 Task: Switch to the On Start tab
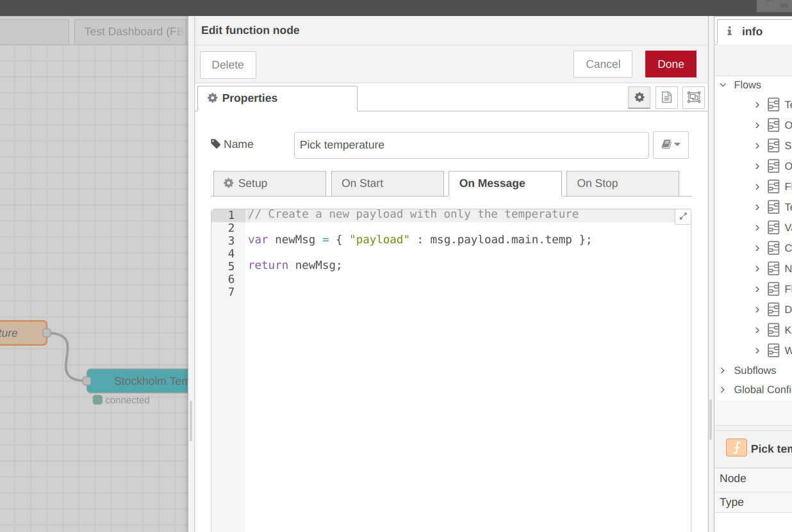pyautogui.click(x=387, y=183)
